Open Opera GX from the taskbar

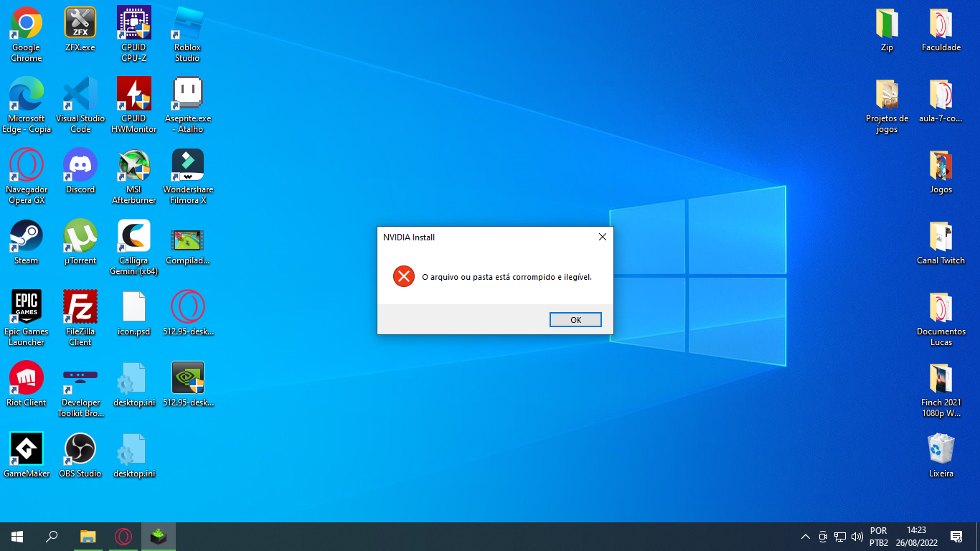[123, 537]
